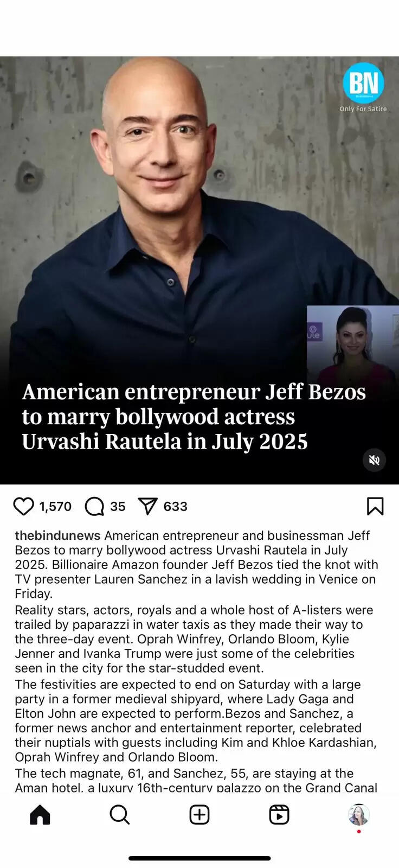Go to Home tab in bottom bar
399x868 pixels.
[40, 814]
